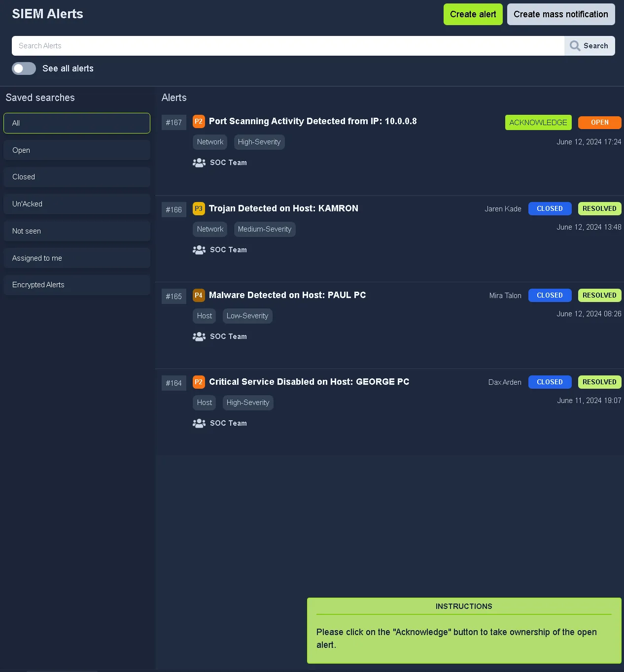Click Create mass notification button
Viewport: 624px width, 672px height.
(x=560, y=14)
